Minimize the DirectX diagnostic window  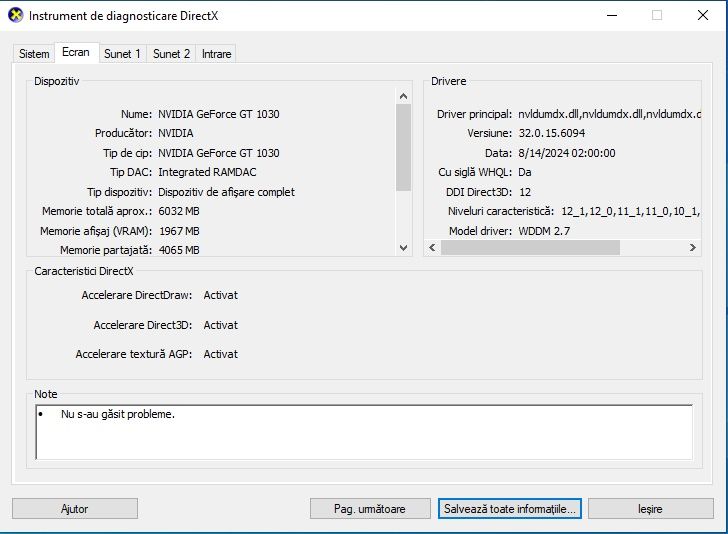tap(612, 15)
